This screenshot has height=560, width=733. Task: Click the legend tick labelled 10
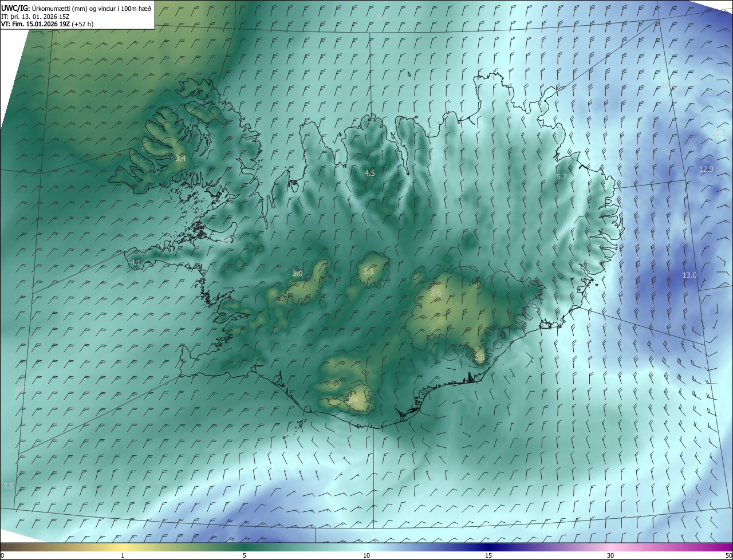click(x=366, y=555)
